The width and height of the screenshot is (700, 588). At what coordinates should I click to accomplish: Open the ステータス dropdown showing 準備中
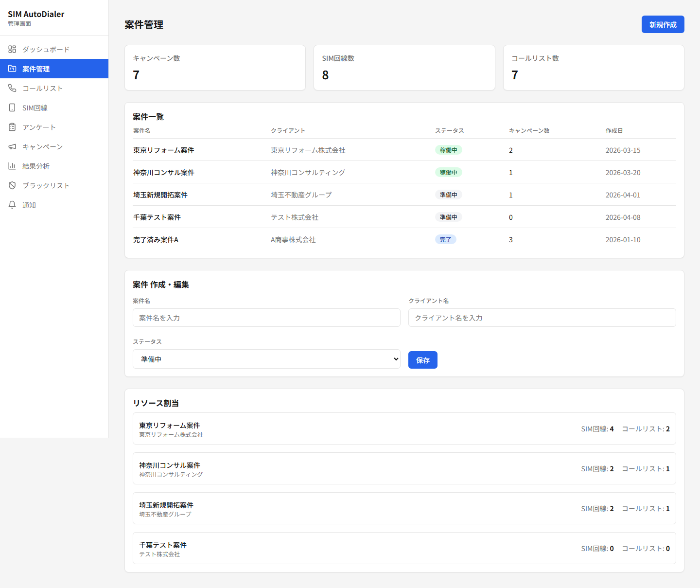click(x=266, y=359)
